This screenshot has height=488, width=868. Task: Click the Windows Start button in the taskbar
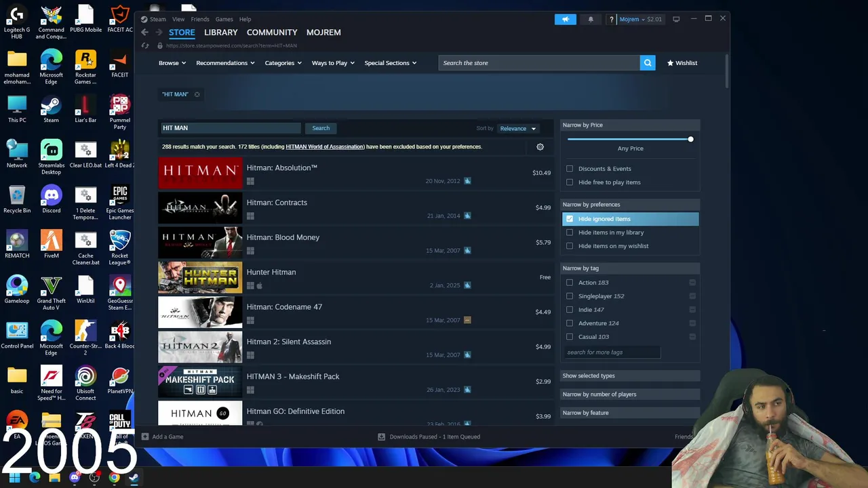point(14,478)
